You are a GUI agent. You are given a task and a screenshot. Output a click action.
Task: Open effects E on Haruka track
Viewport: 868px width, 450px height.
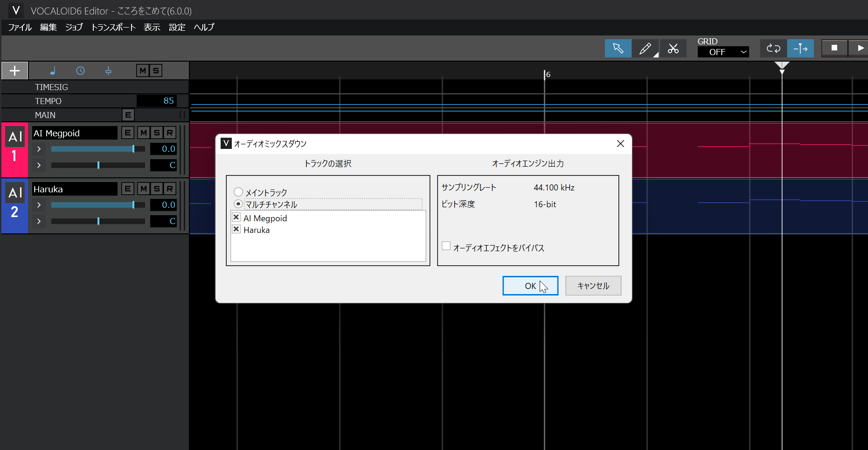(x=128, y=189)
